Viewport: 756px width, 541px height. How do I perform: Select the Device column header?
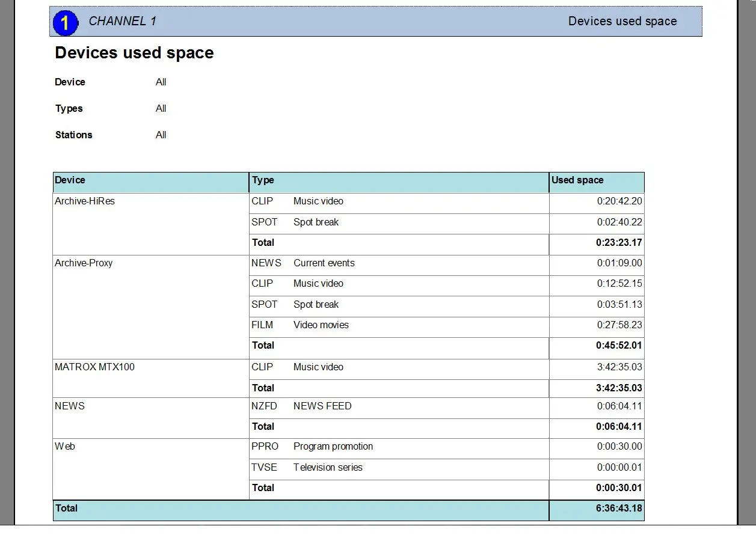click(x=70, y=180)
